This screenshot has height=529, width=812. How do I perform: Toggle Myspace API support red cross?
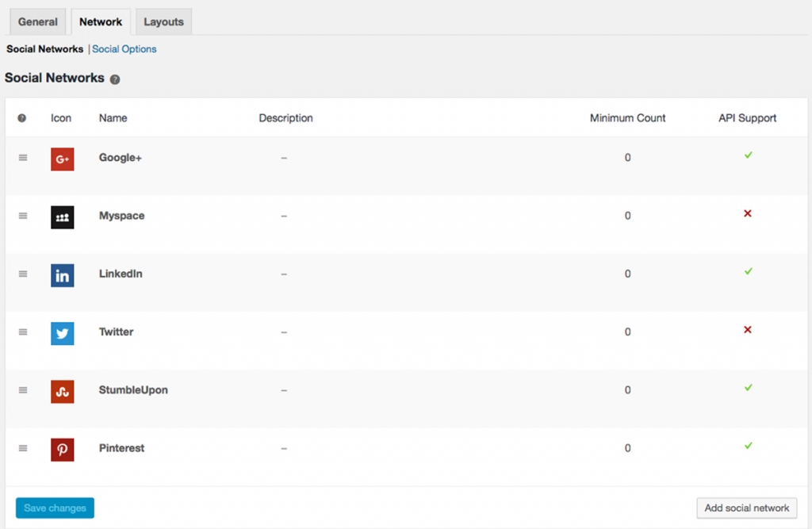point(748,213)
